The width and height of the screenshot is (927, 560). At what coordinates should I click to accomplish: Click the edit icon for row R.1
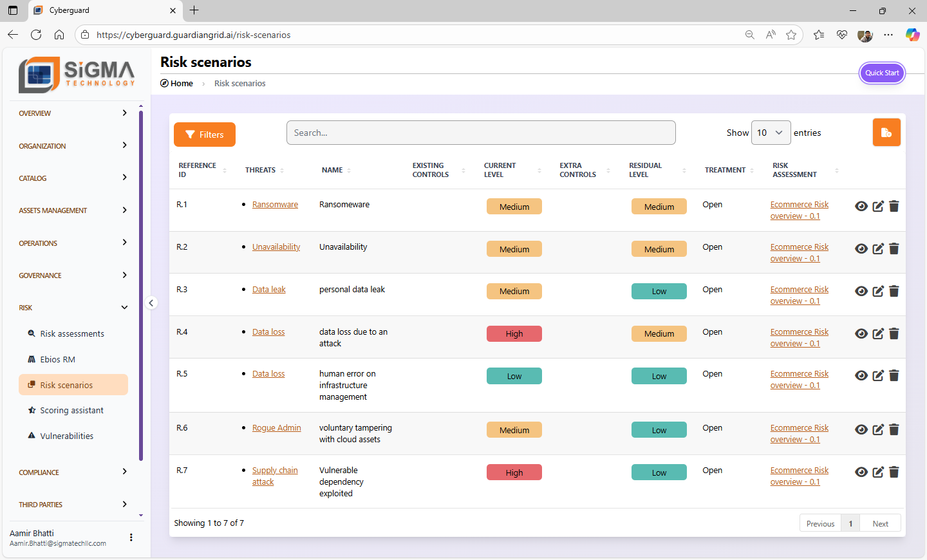(x=878, y=207)
